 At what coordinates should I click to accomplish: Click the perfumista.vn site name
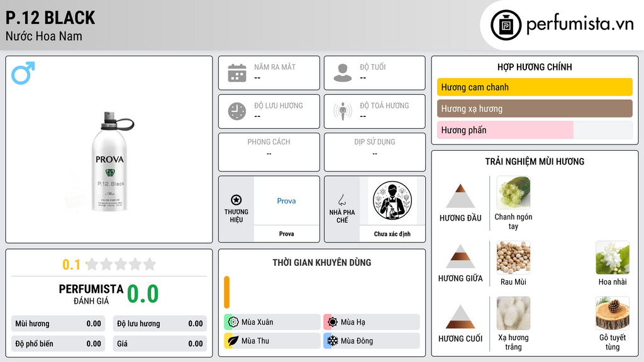[580, 25]
